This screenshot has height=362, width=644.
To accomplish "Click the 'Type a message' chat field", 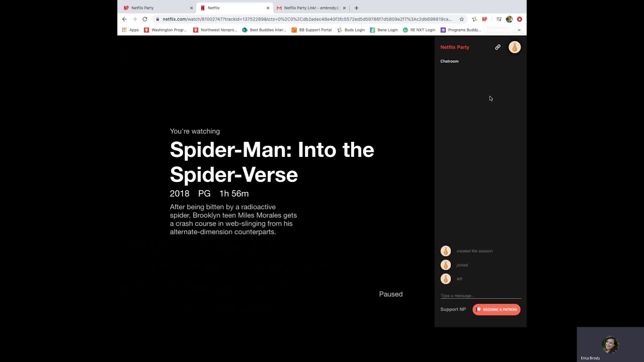I will click(x=480, y=296).
